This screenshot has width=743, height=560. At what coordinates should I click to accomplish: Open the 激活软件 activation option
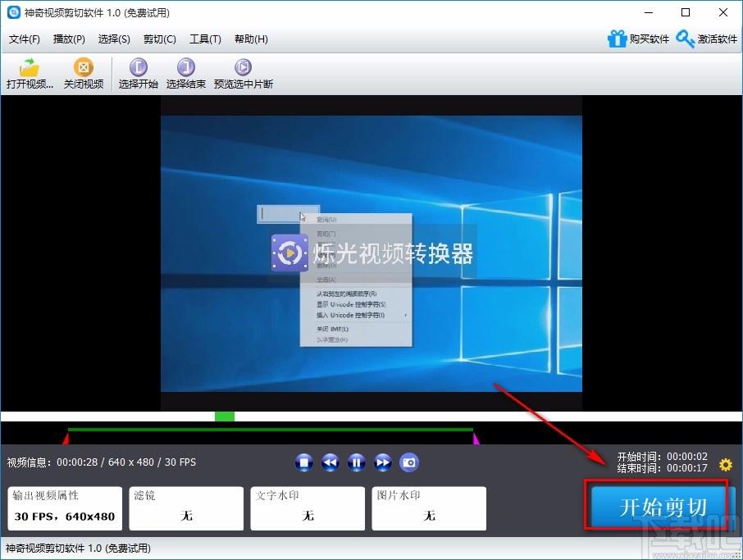[707, 39]
